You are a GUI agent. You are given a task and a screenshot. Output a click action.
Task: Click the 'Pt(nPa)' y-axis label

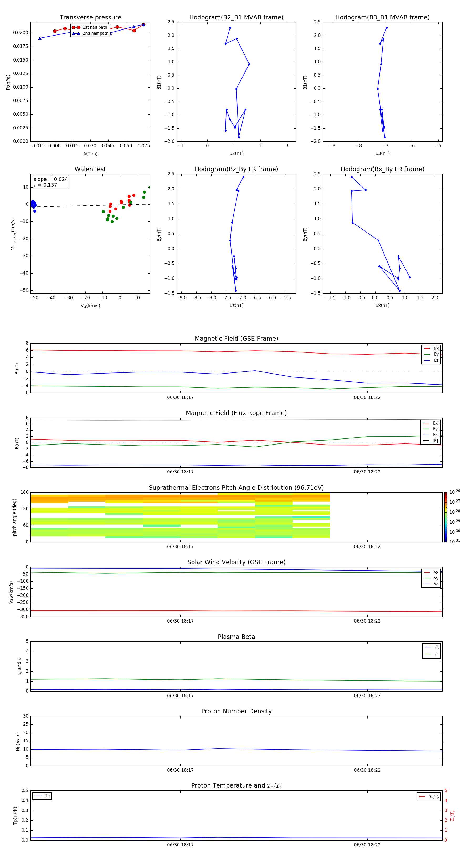pyautogui.click(x=8, y=82)
